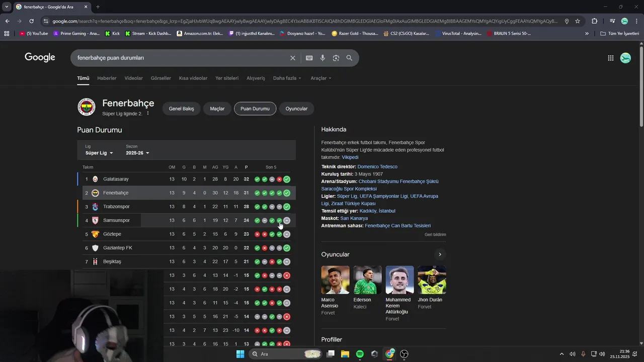Open the Chrome extensions puzzle icon
This screenshot has height=362, width=644.
(x=595, y=21)
